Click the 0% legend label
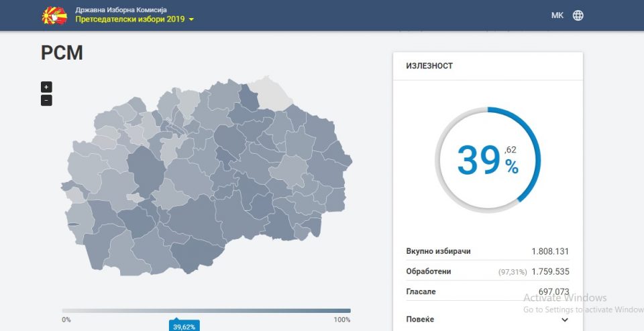This screenshot has width=644, height=331. (66, 320)
